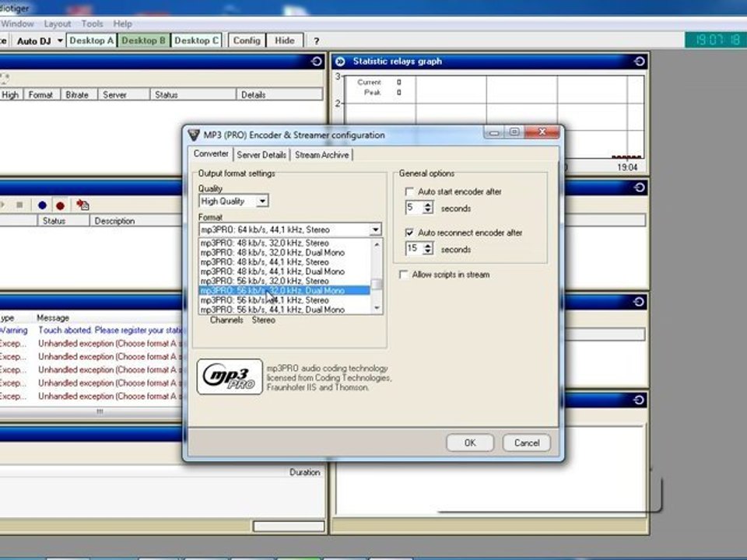The image size is (747, 560).
Task: Click the Details column header
Action: click(279, 95)
